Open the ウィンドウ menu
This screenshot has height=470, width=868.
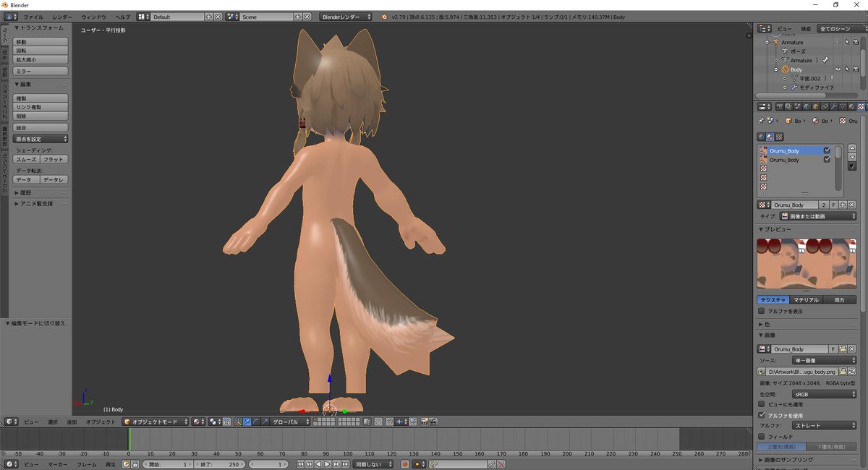pyautogui.click(x=93, y=16)
